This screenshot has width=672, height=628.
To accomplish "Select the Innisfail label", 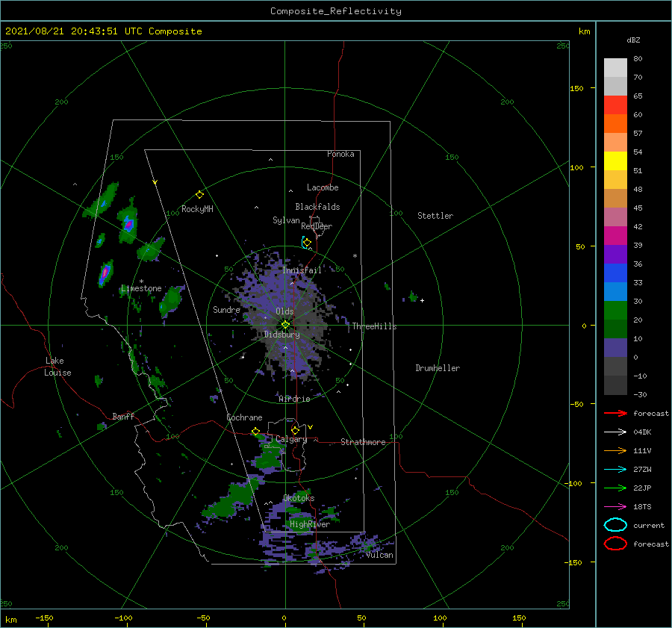I will pyautogui.click(x=302, y=270).
